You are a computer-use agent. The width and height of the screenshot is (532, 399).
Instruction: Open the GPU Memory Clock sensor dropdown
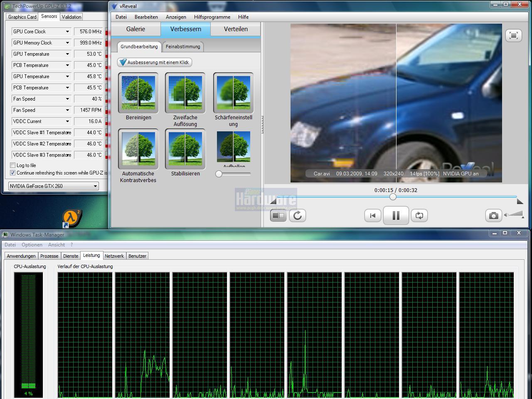[67, 43]
